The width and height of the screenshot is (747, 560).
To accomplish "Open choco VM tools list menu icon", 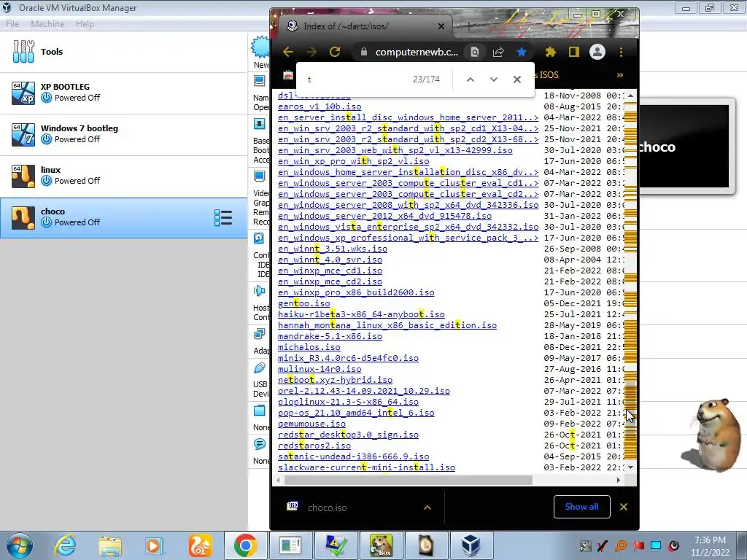I will (x=223, y=217).
